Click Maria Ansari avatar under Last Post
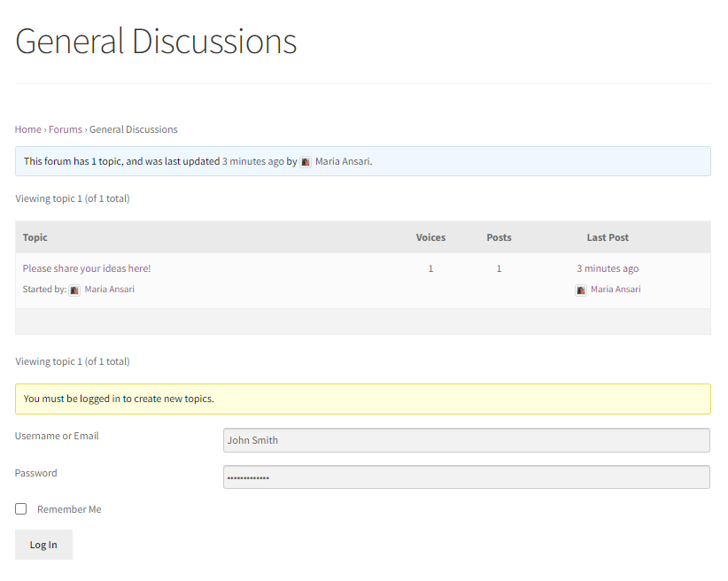 [x=581, y=290]
